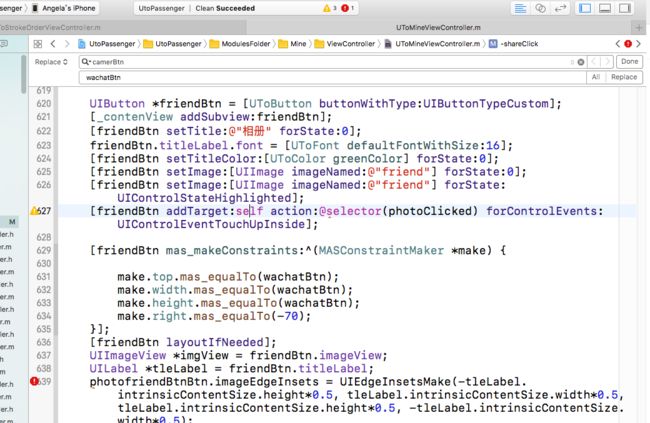
Task: Click the Replace button
Action: [x=624, y=77]
